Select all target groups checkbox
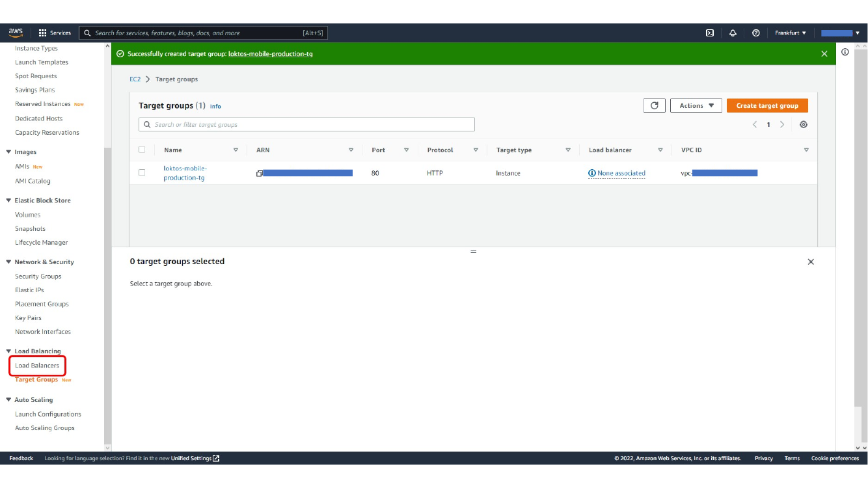Viewport: 868px width, 488px height. tap(142, 150)
